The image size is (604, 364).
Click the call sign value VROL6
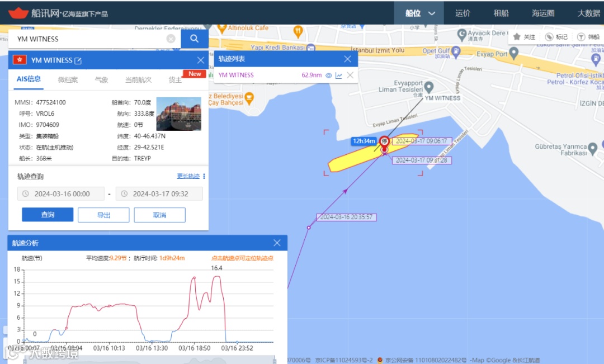point(45,114)
